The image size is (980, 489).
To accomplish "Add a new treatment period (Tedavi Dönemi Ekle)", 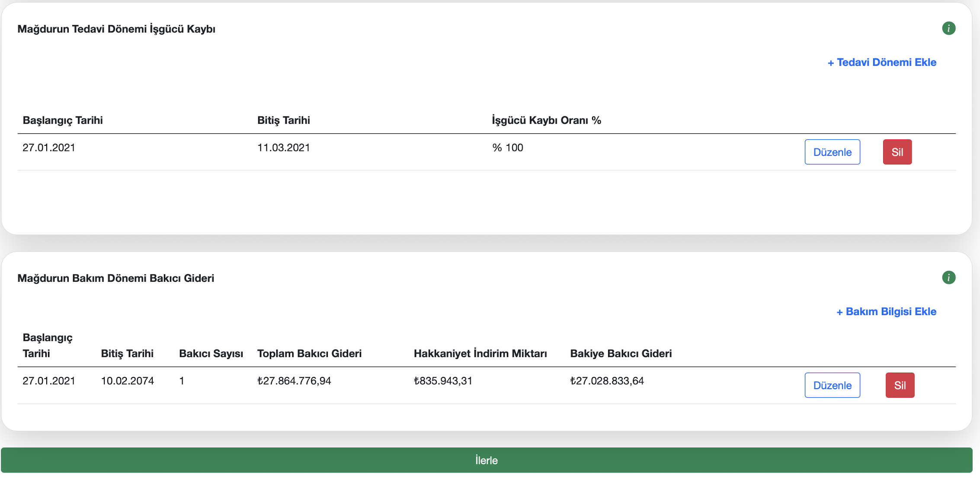I will tap(882, 62).
